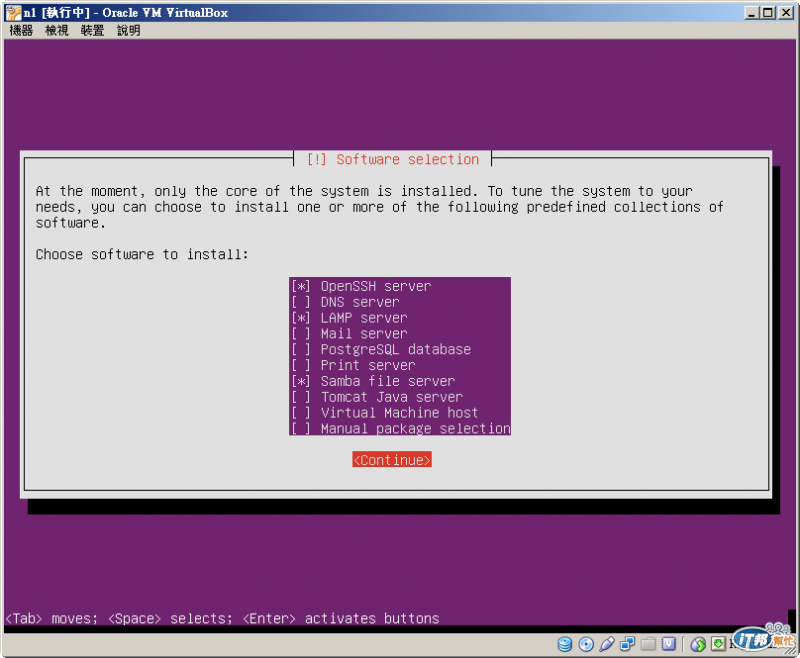Screen dimensions: 800x658
Task: Click the mouse integration globe icon
Action: click(697, 644)
